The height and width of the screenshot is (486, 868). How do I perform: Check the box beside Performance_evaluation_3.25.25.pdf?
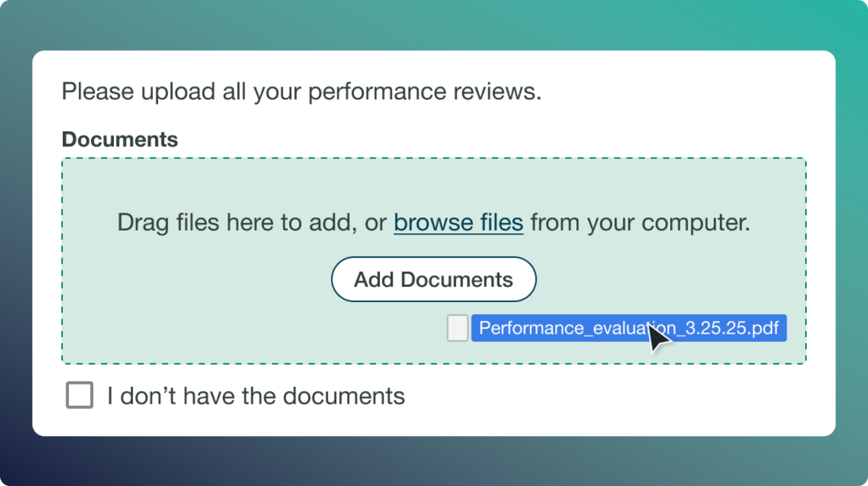(x=457, y=328)
